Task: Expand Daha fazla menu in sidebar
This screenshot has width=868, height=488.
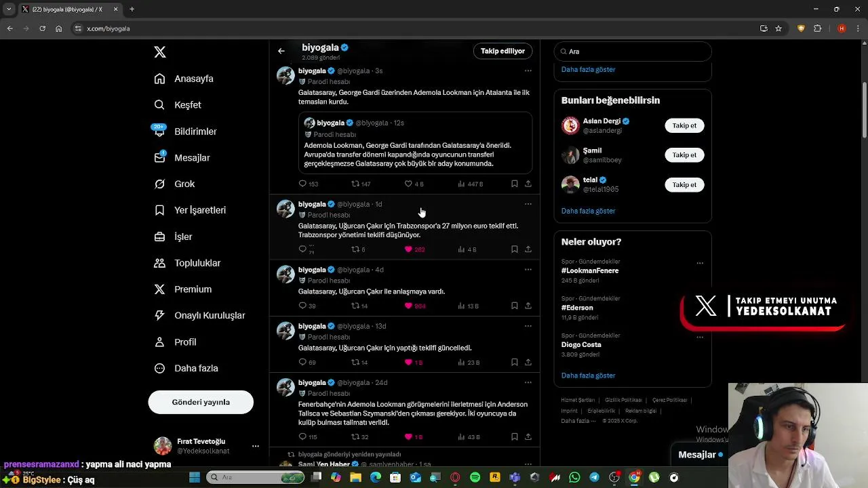Action: click(x=186, y=369)
